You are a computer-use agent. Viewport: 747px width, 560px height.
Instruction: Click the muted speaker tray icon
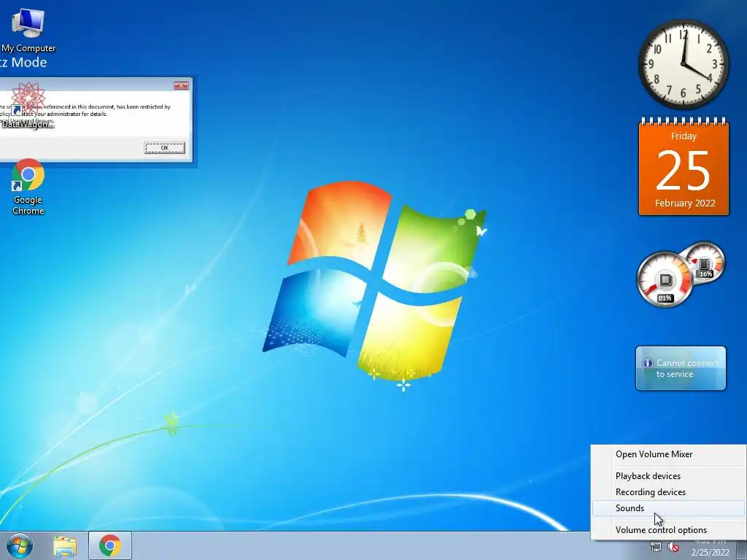pos(673,547)
